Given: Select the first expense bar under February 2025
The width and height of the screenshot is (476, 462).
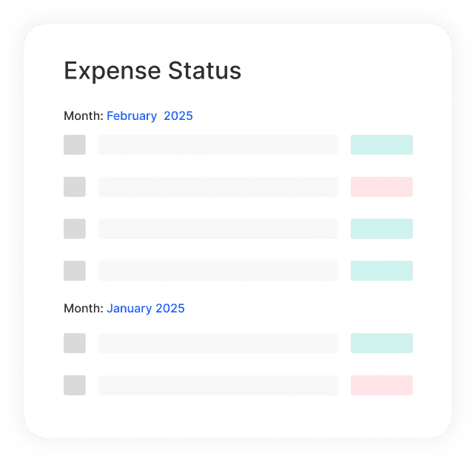Looking at the screenshot, I should pos(218,145).
